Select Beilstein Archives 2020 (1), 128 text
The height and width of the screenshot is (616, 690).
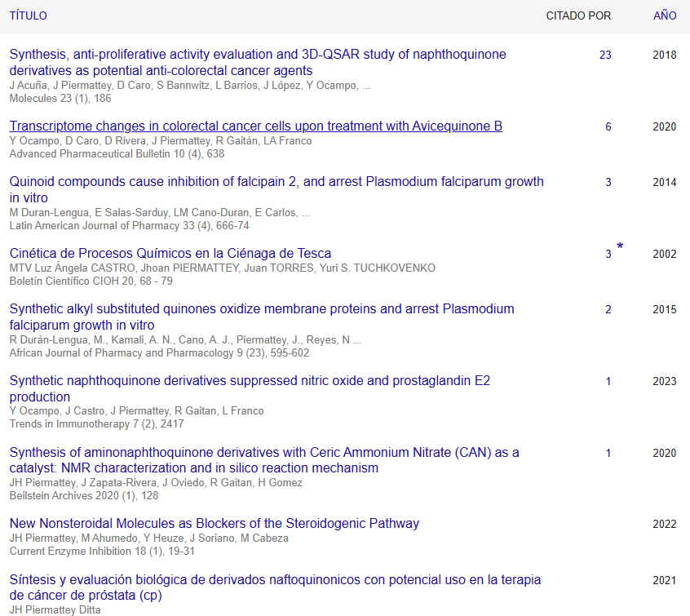84,496
